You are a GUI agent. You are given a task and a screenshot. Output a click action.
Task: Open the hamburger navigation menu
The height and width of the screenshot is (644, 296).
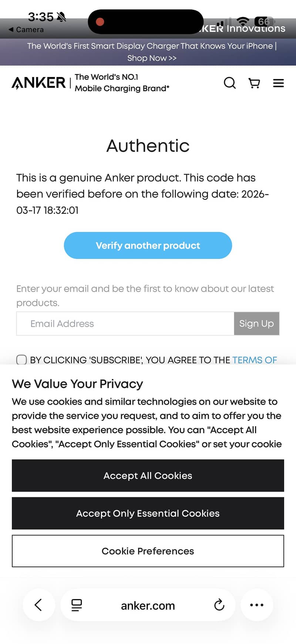tap(278, 83)
